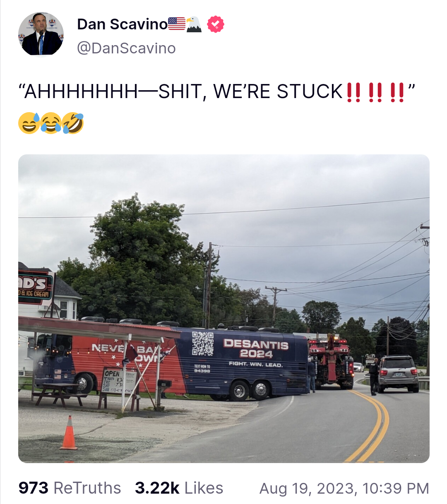Click the Aug 19, 2023 timestamp
The height and width of the screenshot is (504, 447).
[x=344, y=488]
